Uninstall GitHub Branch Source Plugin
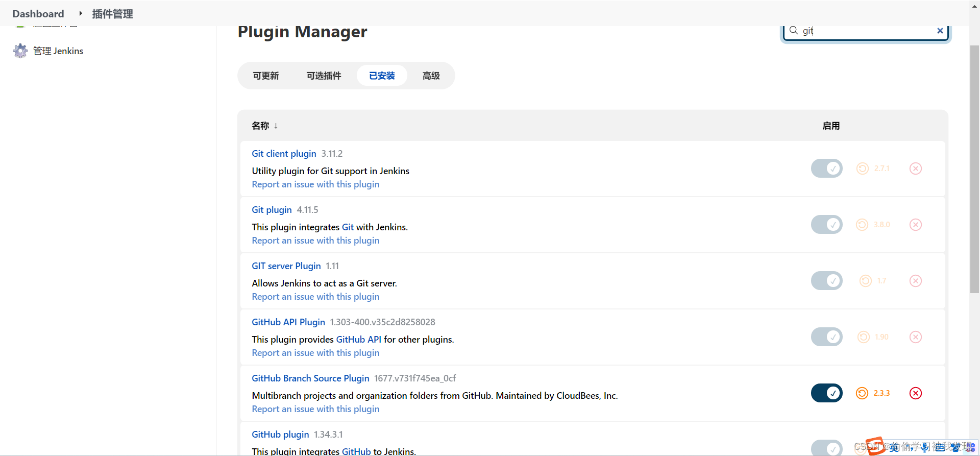Image resolution: width=980 pixels, height=456 pixels. pyautogui.click(x=916, y=393)
